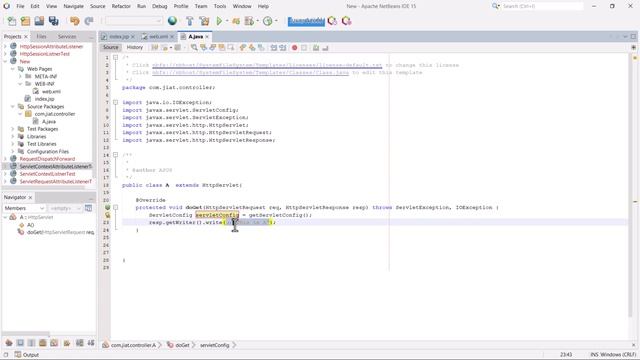Toggle Show Inner Classes in Navigator
The image size is (640, 360).
click(54, 343)
